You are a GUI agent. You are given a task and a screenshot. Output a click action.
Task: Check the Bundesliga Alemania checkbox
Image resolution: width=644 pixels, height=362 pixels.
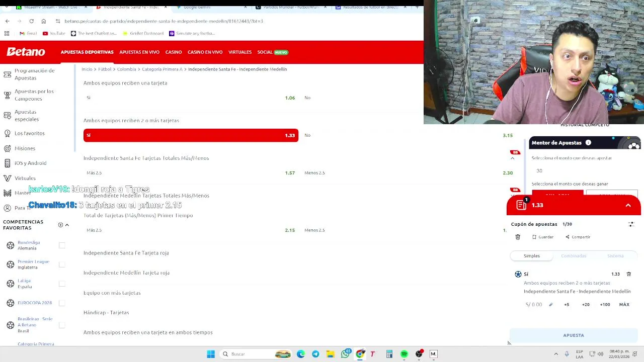(x=62, y=245)
